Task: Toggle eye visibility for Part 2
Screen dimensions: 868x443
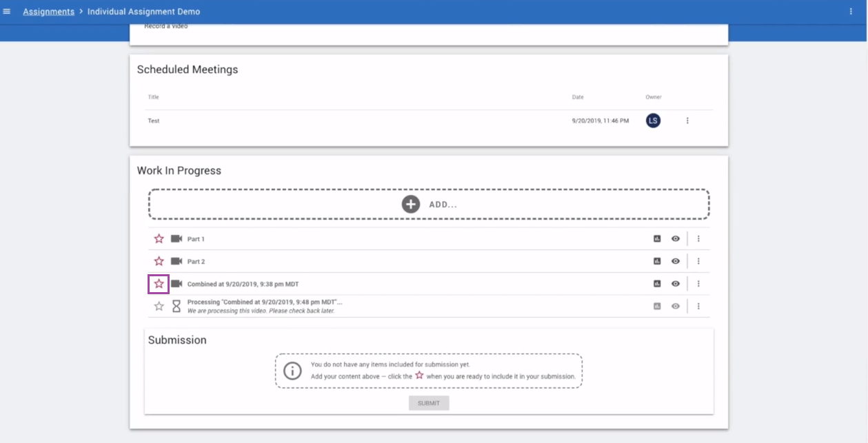Action: (x=676, y=261)
